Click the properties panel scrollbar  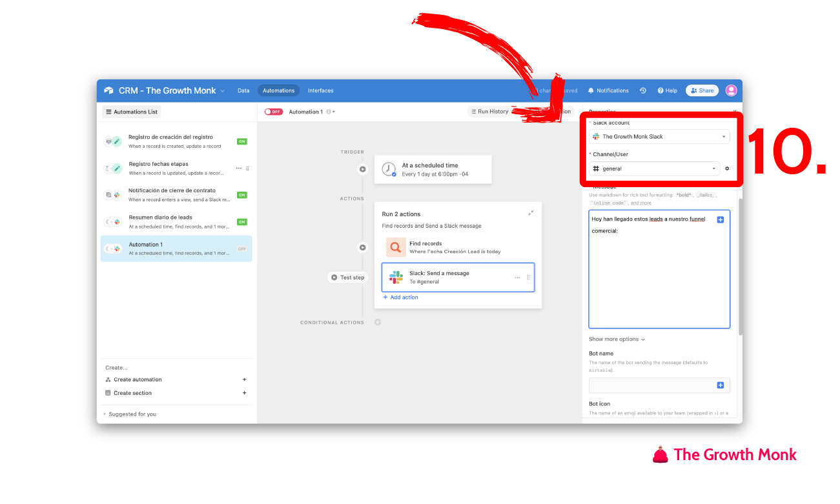(741, 266)
